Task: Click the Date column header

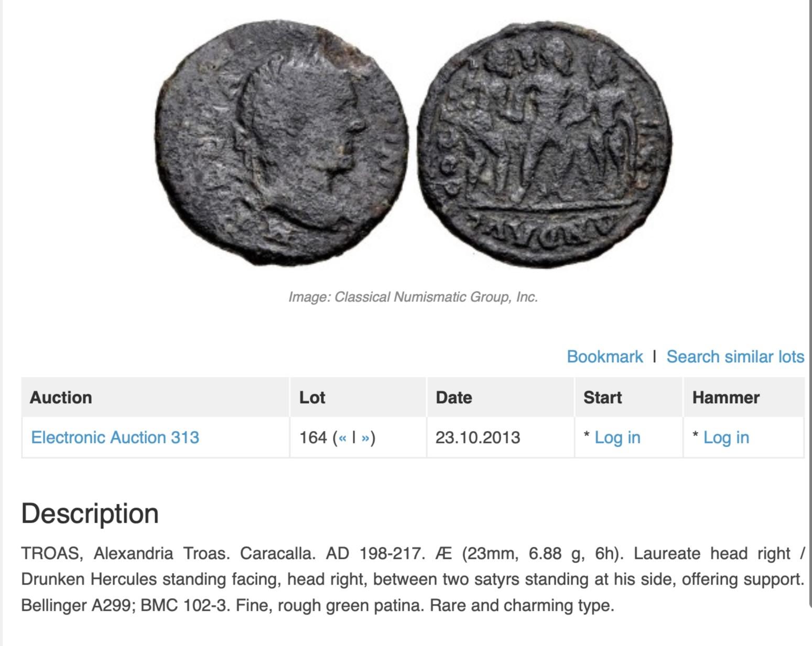Action: (x=454, y=397)
